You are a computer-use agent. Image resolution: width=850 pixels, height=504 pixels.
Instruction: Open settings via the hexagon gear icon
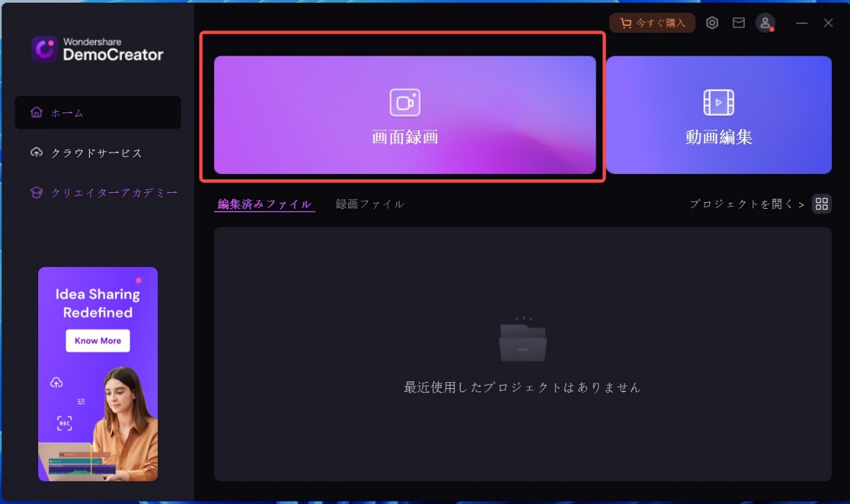click(x=712, y=23)
